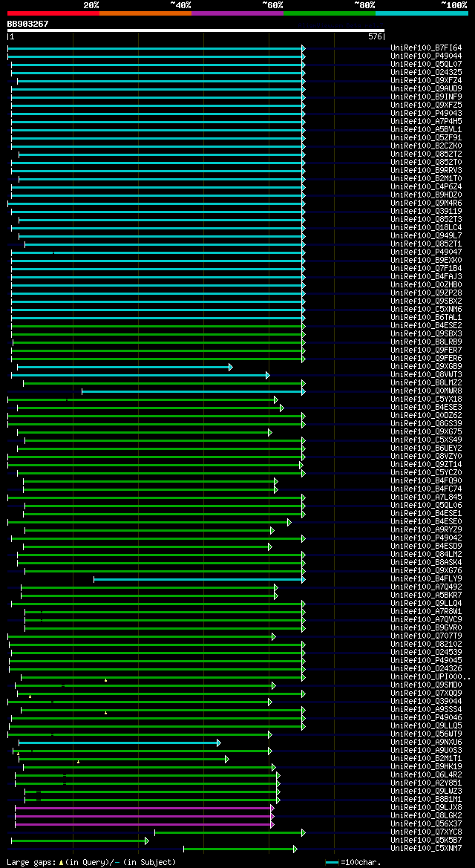Click the UniRef100_Q9M4R6 label
This screenshot has width=475, height=868.
click(426, 203)
